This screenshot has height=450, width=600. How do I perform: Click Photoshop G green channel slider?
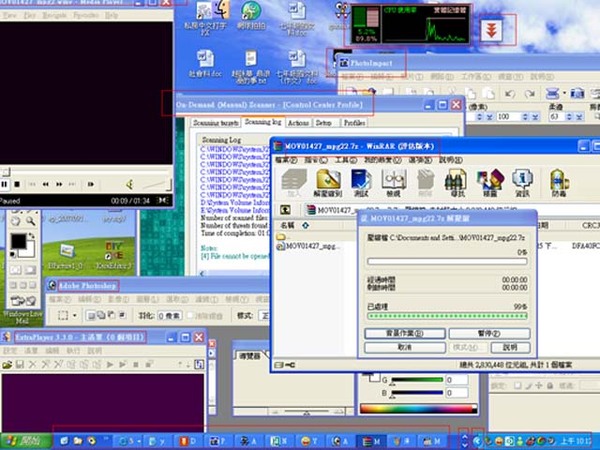pyautogui.click(x=417, y=380)
